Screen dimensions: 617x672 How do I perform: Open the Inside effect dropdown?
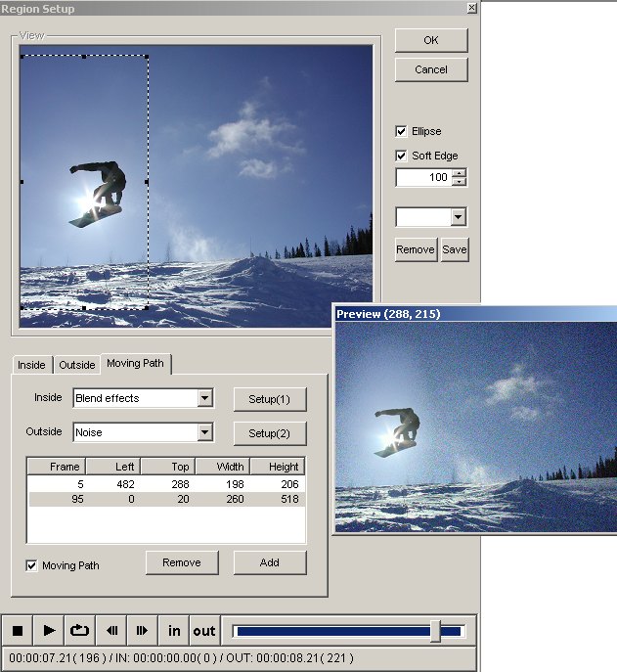pyautogui.click(x=204, y=398)
